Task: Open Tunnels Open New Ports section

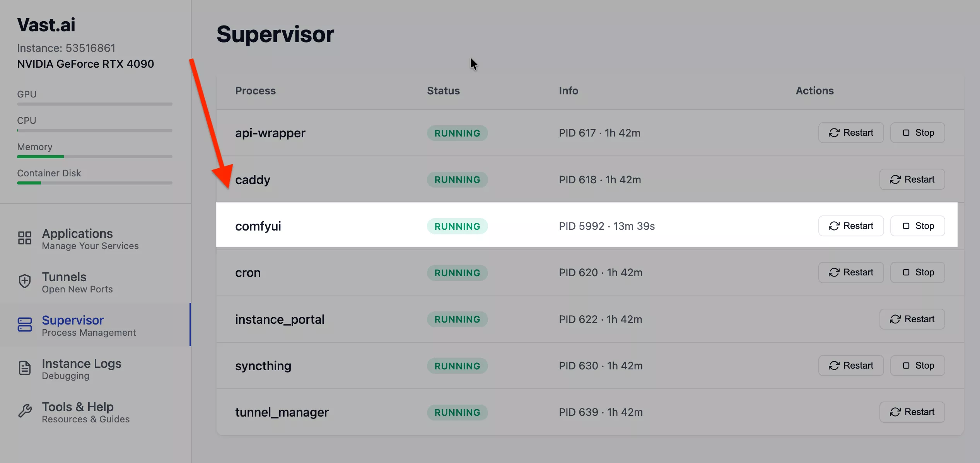Action: tap(95, 282)
